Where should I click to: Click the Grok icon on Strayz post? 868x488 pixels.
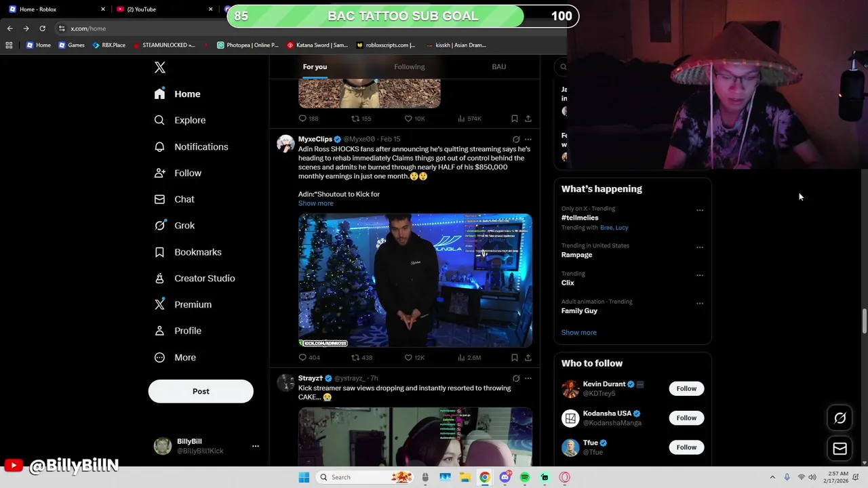pyautogui.click(x=516, y=378)
